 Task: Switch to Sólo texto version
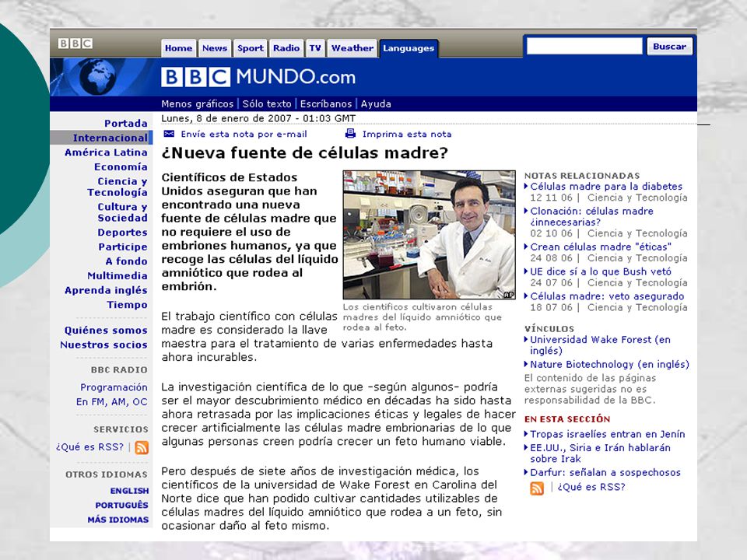point(267,103)
